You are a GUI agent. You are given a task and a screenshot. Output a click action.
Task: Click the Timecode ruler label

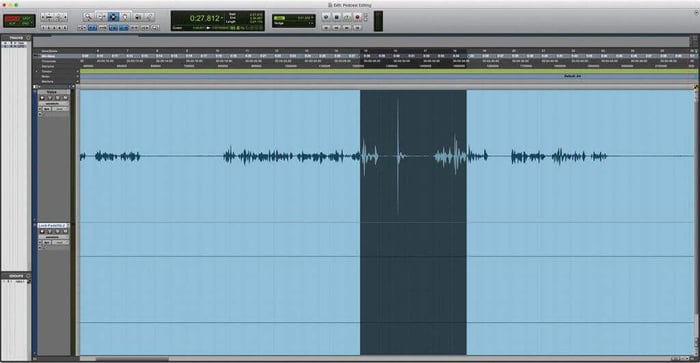[49, 61]
